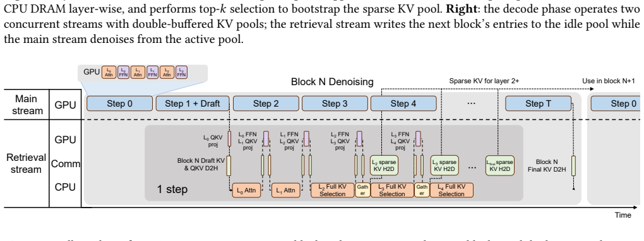The image size is (644, 241).
Task: Click the L2 Full KV Selection box
Action: 333,191
